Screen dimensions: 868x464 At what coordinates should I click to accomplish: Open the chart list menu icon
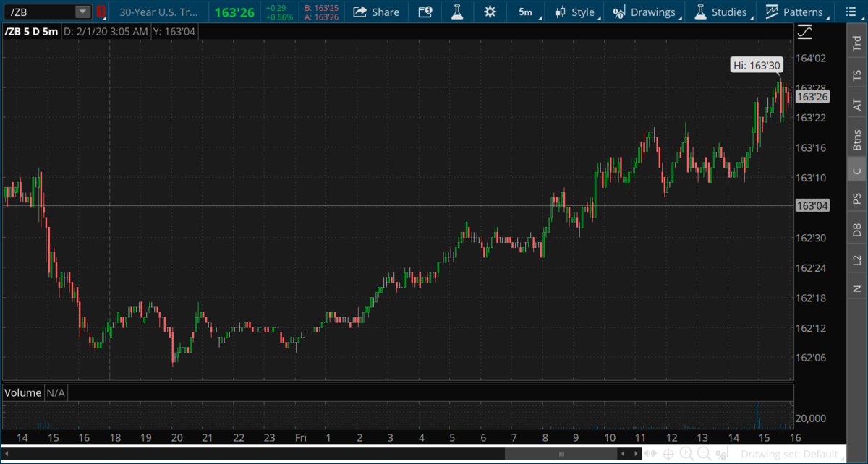(x=851, y=12)
